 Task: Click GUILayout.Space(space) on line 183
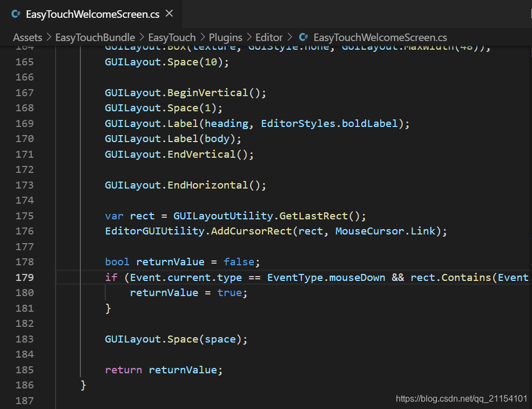pyautogui.click(x=175, y=339)
